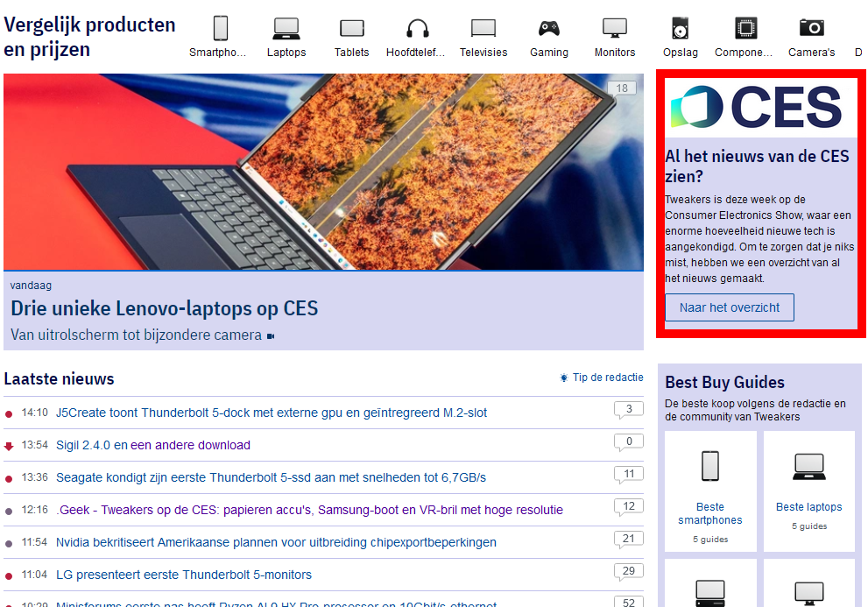868x607 pixels.
Task: Open the Tablets category icon
Action: click(351, 28)
